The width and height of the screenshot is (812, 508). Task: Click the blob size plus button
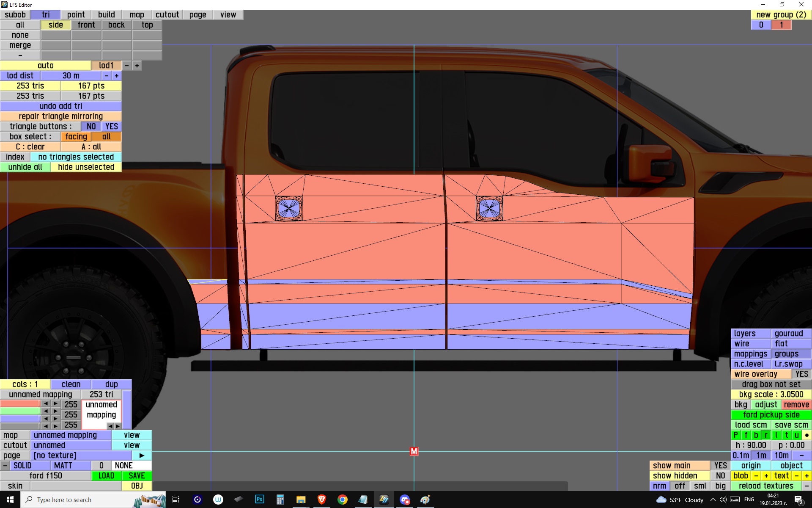coord(766,476)
